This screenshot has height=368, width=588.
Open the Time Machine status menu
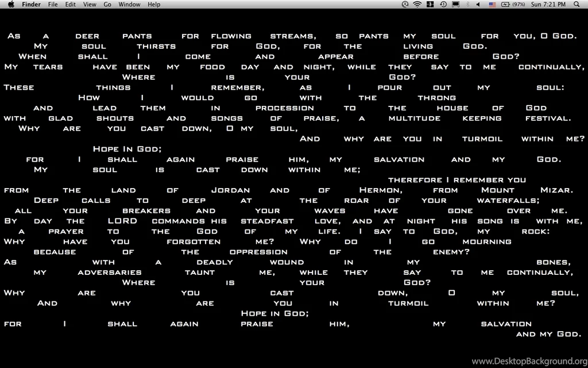pos(443,5)
